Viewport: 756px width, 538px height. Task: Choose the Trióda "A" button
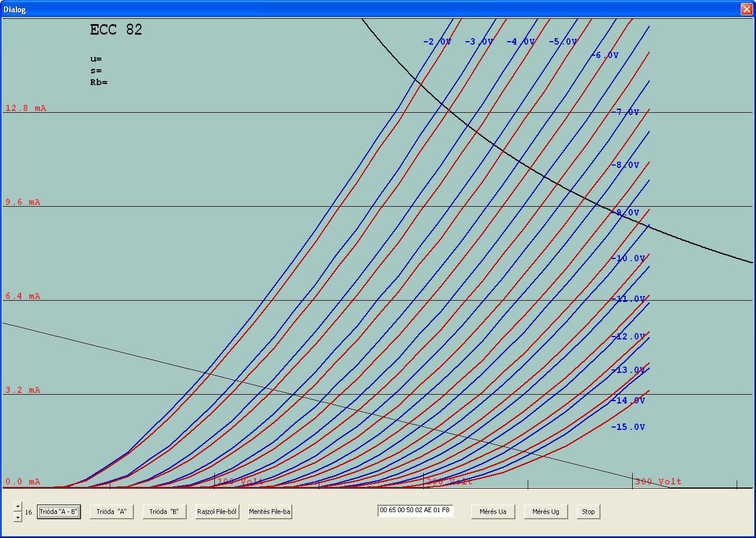[x=112, y=512]
